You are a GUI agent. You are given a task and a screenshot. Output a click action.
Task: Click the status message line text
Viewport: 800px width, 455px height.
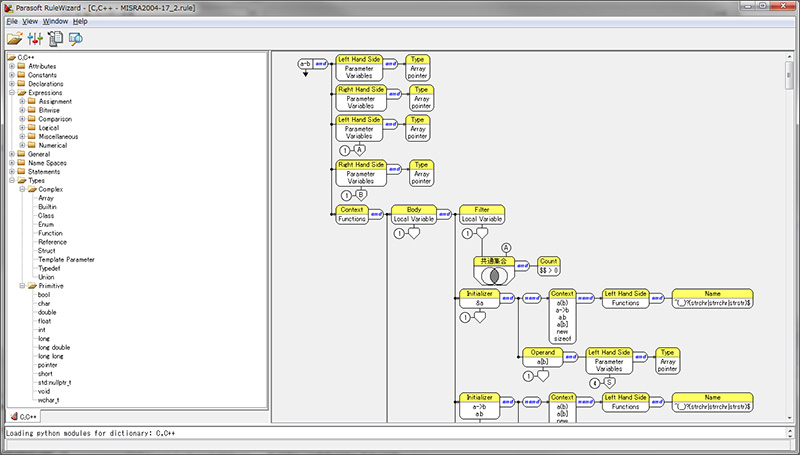[x=90, y=433]
